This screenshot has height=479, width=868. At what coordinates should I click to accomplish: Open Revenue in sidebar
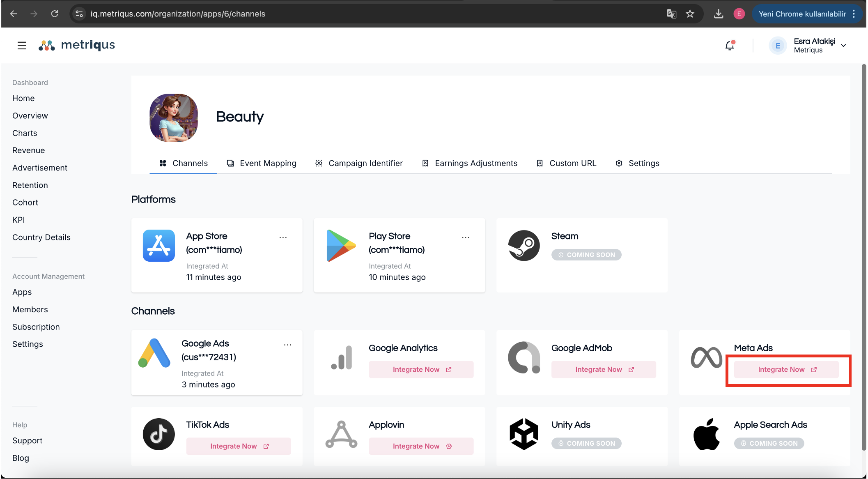29,150
